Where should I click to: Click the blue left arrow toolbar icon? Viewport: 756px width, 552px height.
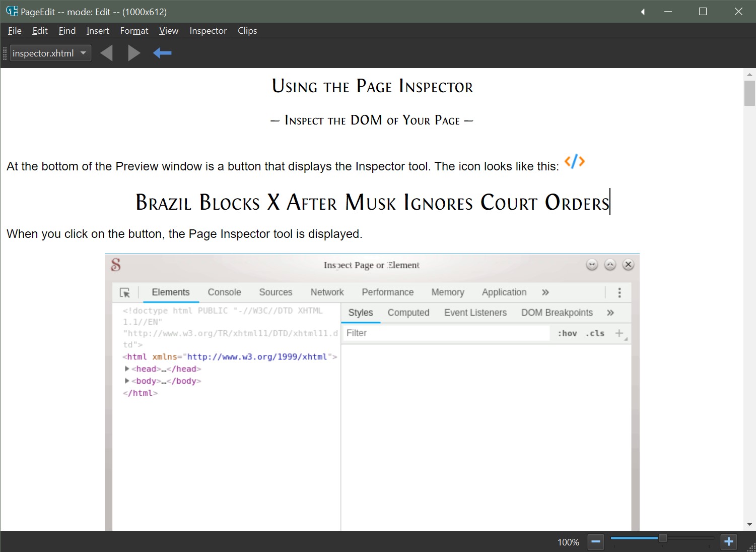point(162,53)
